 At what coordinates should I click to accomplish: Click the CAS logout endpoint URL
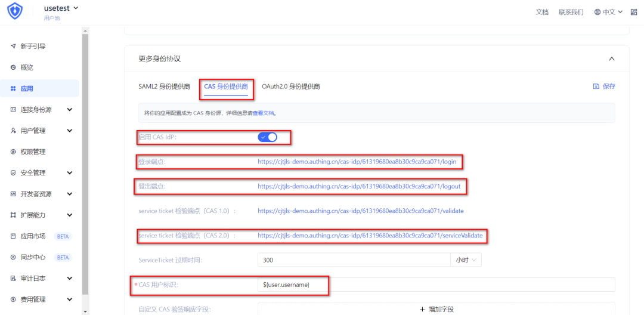click(359, 186)
